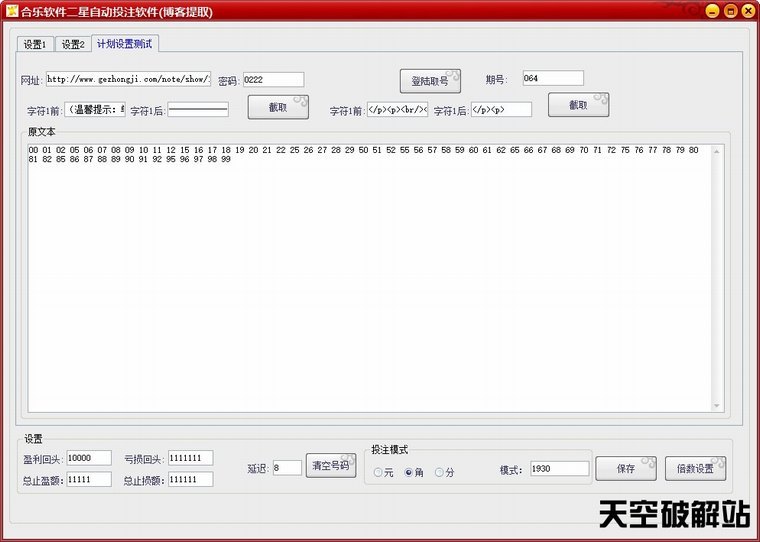Select the 分 betting mode radio button
Screen dimensions: 760x542
point(438,472)
